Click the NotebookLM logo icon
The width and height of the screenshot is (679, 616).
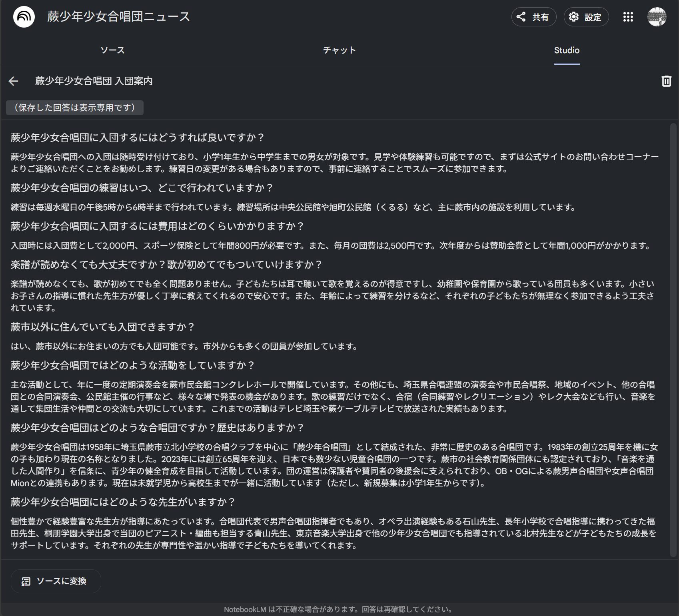(x=24, y=17)
